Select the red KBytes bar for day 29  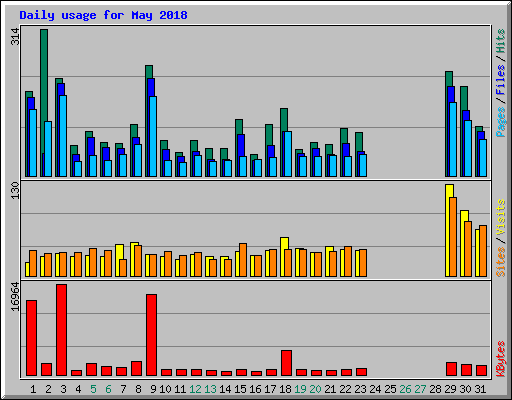[451, 369]
